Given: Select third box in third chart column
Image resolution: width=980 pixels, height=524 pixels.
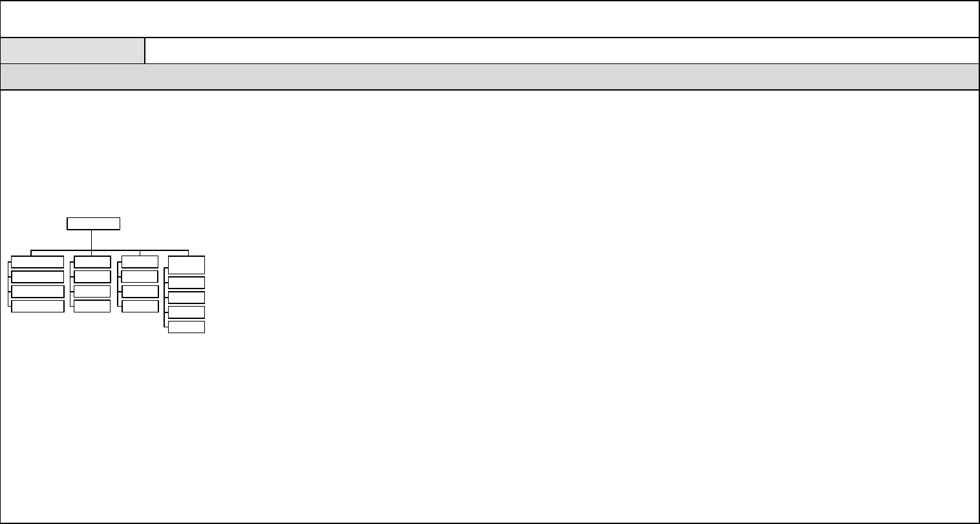Looking at the screenshot, I should tap(140, 291).
